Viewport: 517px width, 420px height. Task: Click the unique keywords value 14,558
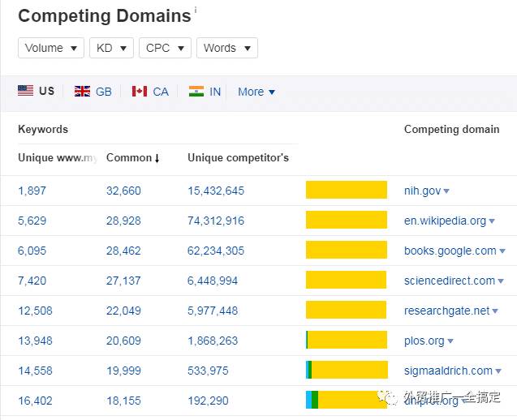pos(35,371)
